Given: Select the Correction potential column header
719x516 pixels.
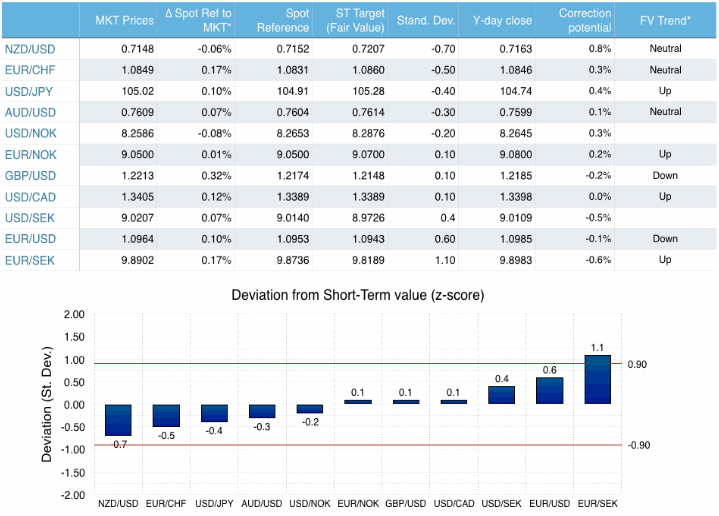Looking at the screenshot, I should (x=584, y=20).
